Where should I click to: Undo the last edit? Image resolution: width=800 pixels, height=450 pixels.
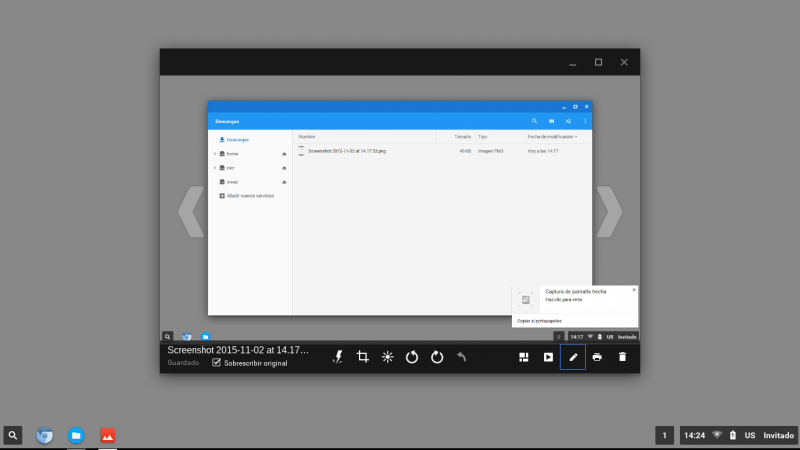(462, 357)
